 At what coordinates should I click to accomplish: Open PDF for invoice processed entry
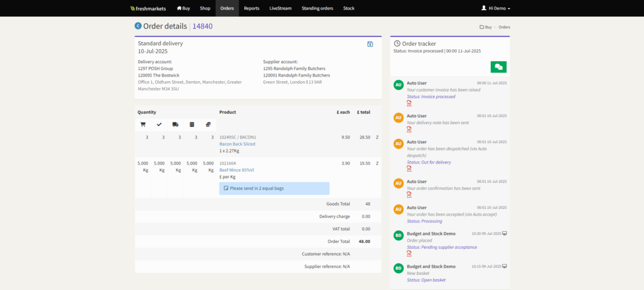409,103
